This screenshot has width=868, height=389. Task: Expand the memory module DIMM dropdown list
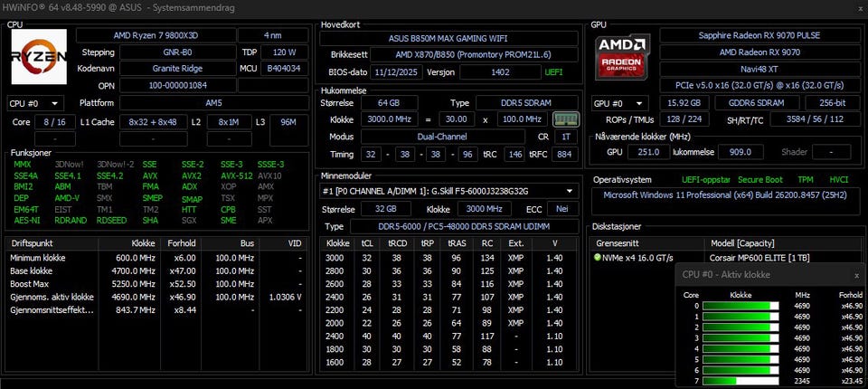click(x=449, y=191)
